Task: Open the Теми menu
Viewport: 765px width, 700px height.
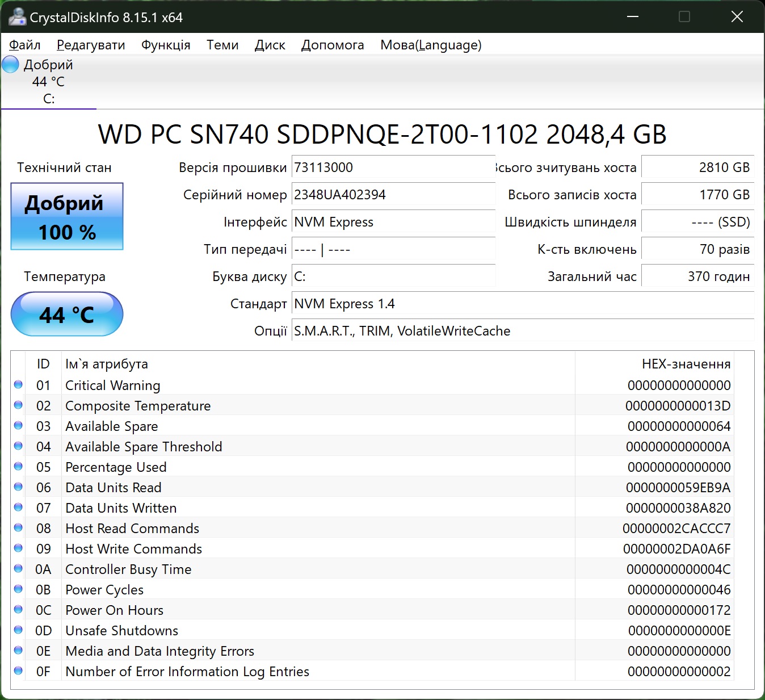Action: tap(222, 45)
